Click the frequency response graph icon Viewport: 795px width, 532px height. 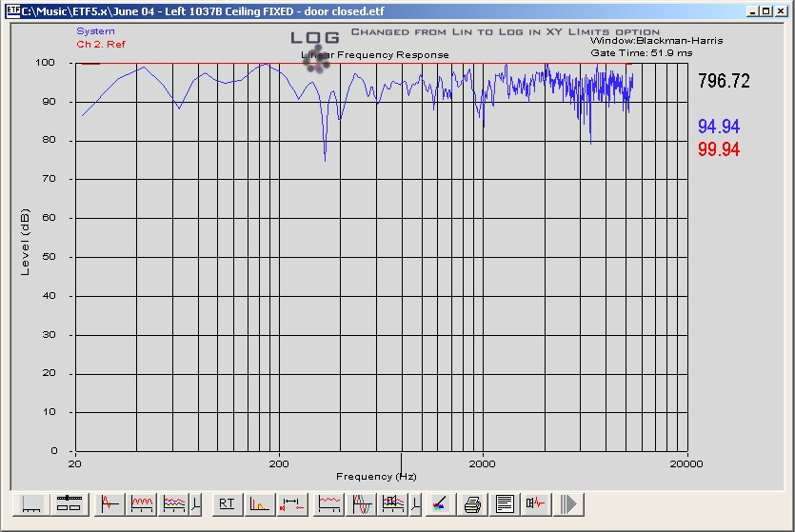pos(329,503)
